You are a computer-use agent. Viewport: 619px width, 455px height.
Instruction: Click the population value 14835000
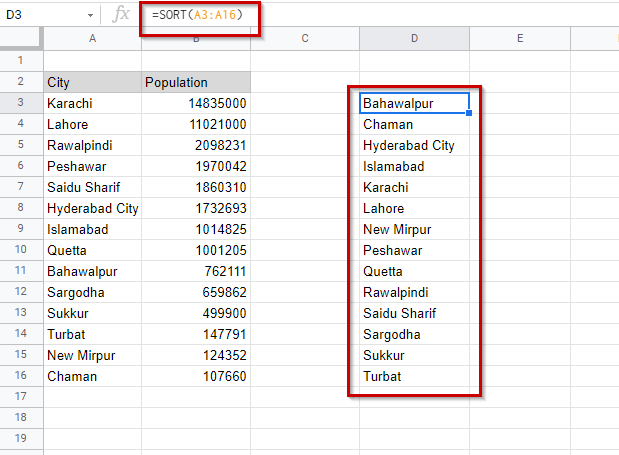[196, 103]
